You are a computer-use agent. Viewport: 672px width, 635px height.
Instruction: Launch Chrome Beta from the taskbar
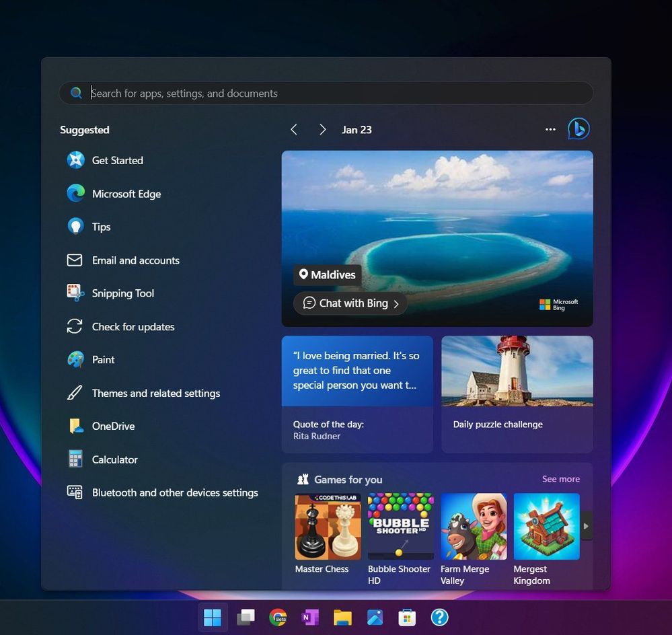(x=278, y=618)
